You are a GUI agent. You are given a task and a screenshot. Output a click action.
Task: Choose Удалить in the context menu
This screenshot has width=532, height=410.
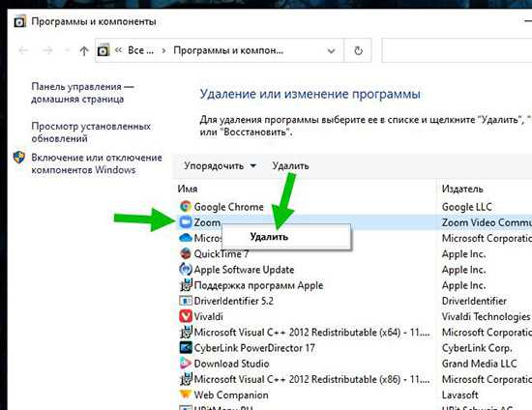269,237
